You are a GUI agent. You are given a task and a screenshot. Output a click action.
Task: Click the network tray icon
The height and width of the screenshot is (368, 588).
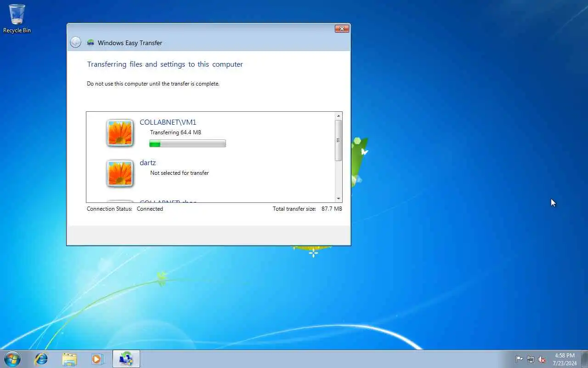pyautogui.click(x=531, y=359)
